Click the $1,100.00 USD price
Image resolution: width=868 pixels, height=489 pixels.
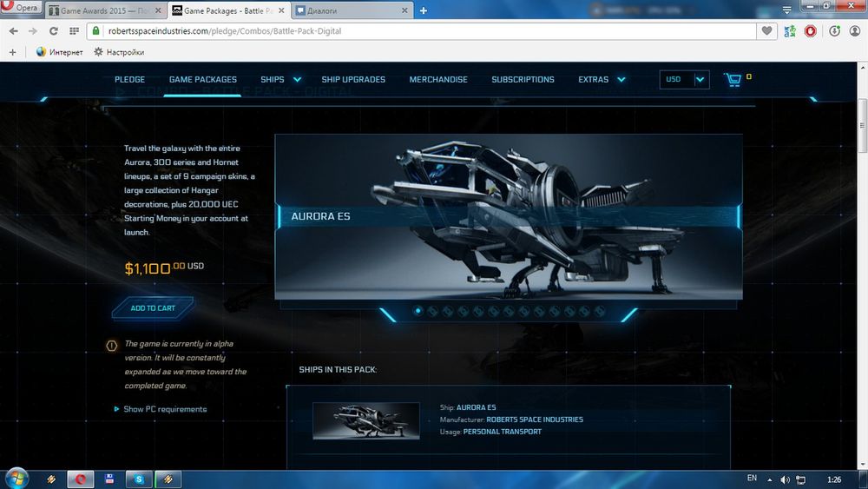pyautogui.click(x=164, y=268)
